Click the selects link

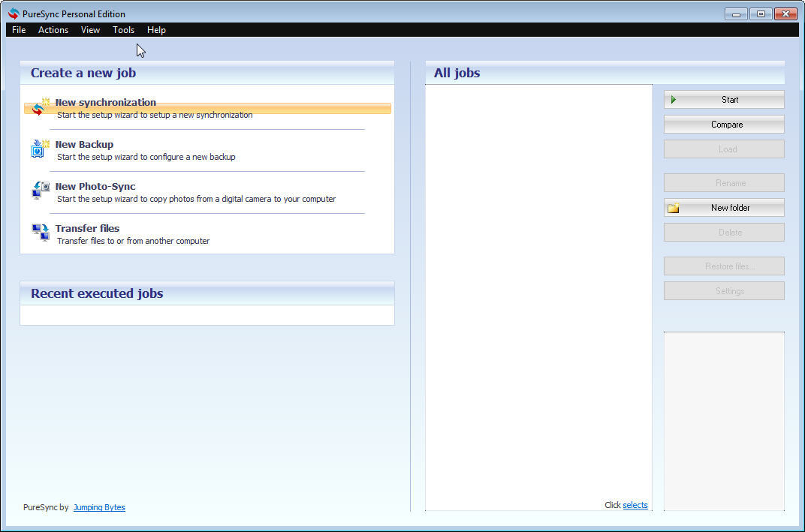[635, 505]
